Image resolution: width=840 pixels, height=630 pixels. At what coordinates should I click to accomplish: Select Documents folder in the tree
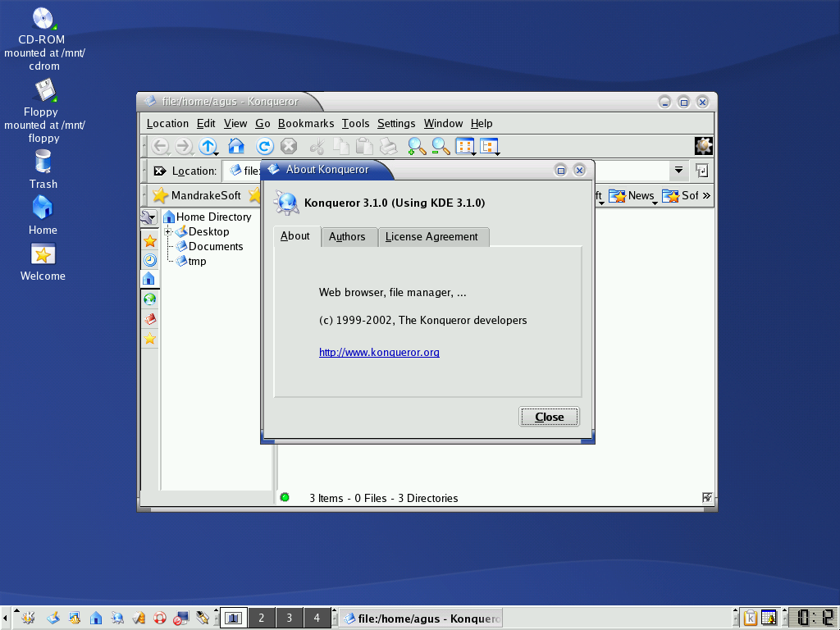point(210,246)
